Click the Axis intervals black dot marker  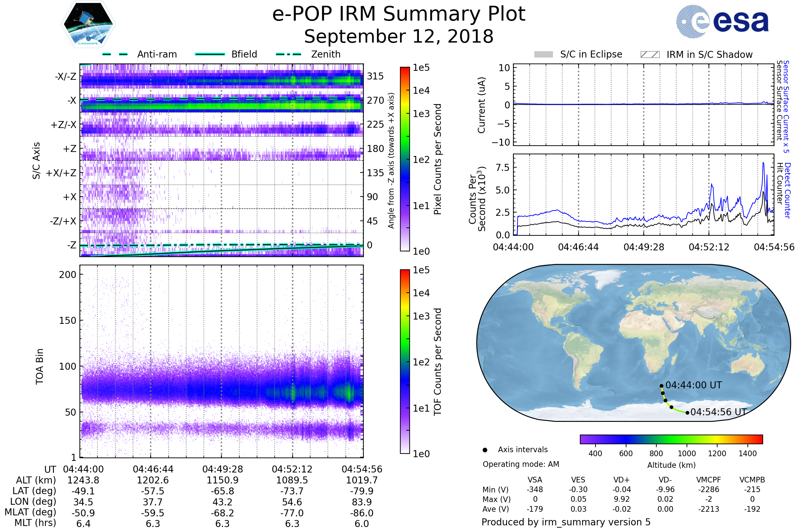(x=485, y=450)
